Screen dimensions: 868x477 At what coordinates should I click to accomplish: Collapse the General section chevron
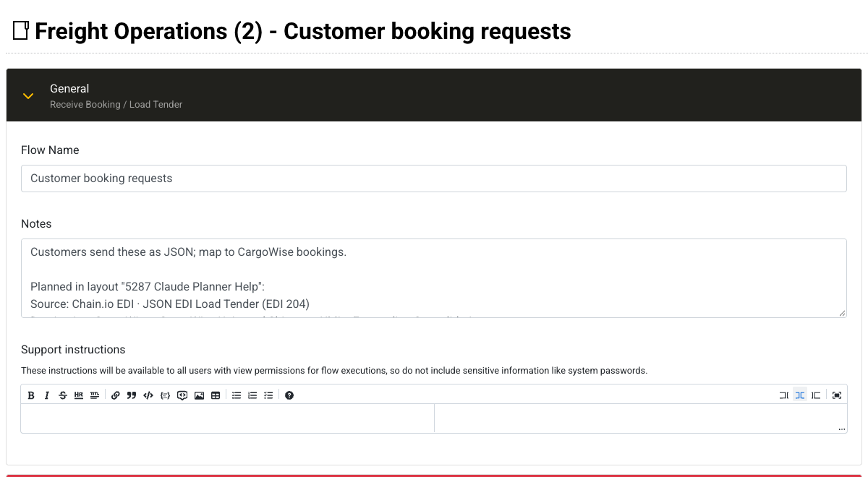[28, 96]
